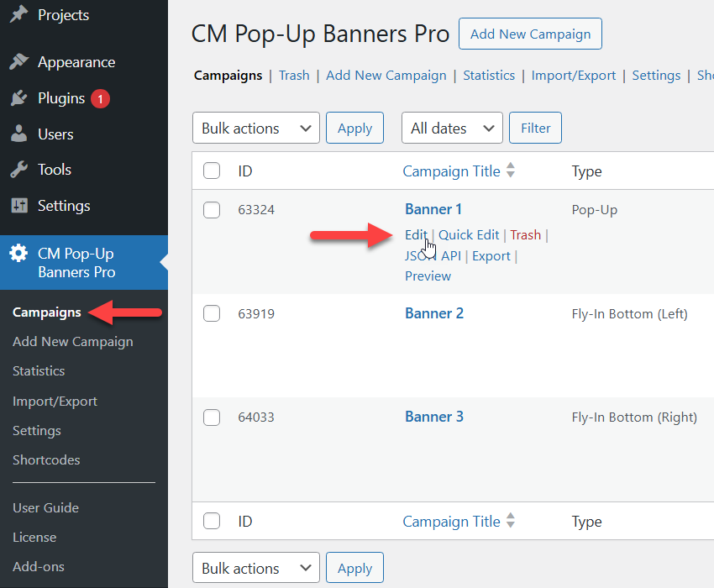Image resolution: width=714 pixels, height=588 pixels.
Task: Open Appearance in the sidebar
Action: (76, 62)
